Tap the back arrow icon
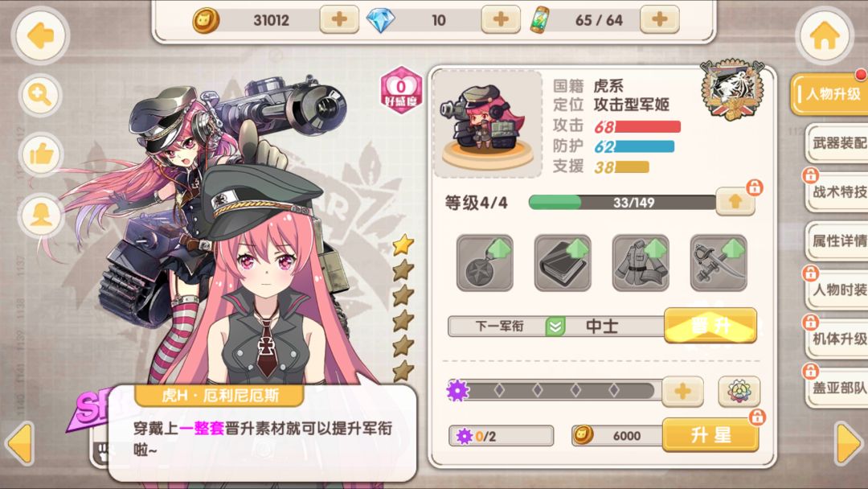Image resolution: width=868 pixels, height=489 pixels. 40,36
